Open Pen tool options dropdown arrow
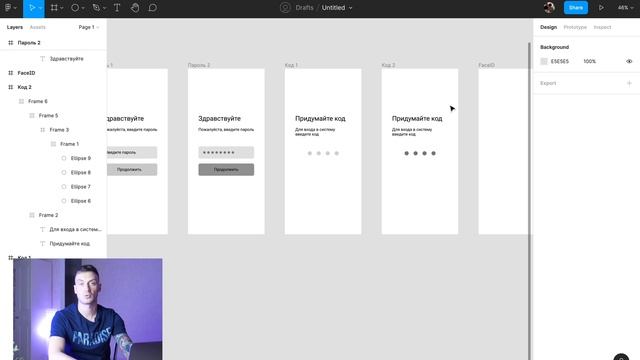The width and height of the screenshot is (640, 360). [x=104, y=8]
